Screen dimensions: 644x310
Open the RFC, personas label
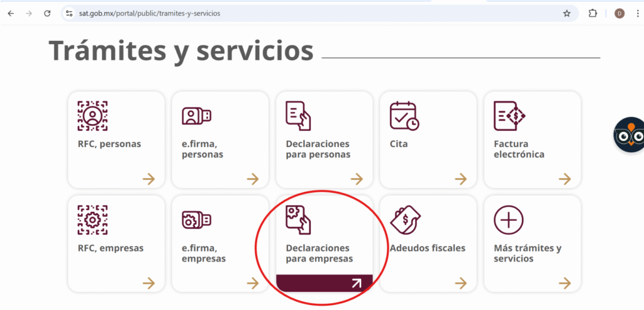109,144
